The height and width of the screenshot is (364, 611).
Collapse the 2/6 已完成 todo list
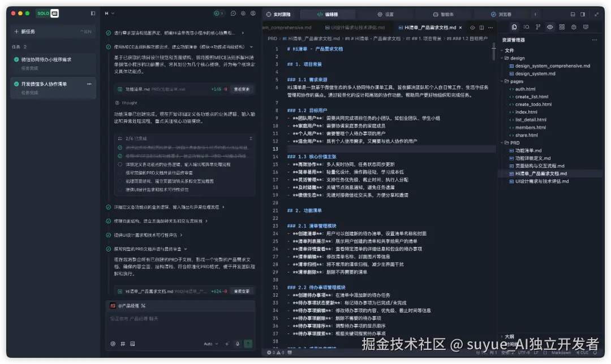251,138
